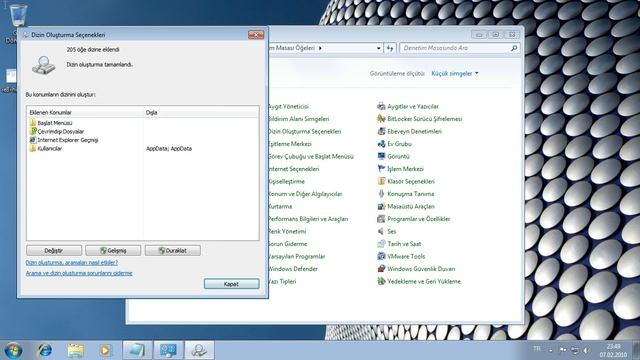640x360 pixels.
Task: Open 'Dizin oluşturma, aramaları nasıl etkiler?' link
Action: [72, 263]
